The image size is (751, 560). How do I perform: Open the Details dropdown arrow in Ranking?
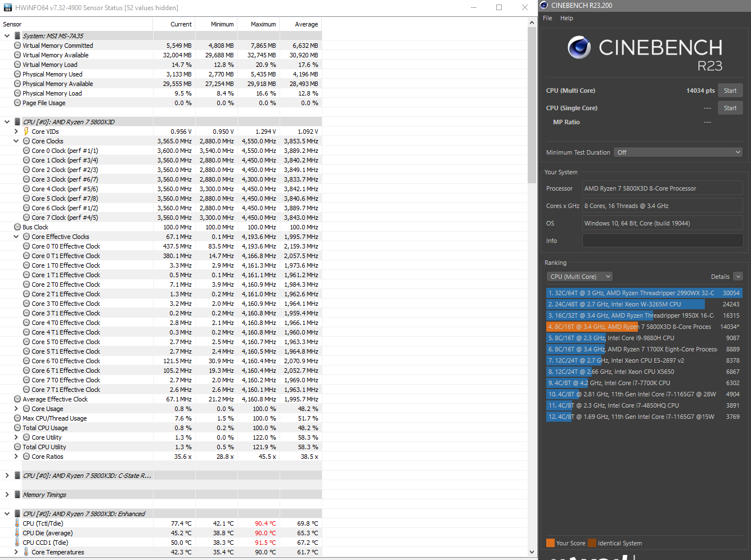click(738, 277)
